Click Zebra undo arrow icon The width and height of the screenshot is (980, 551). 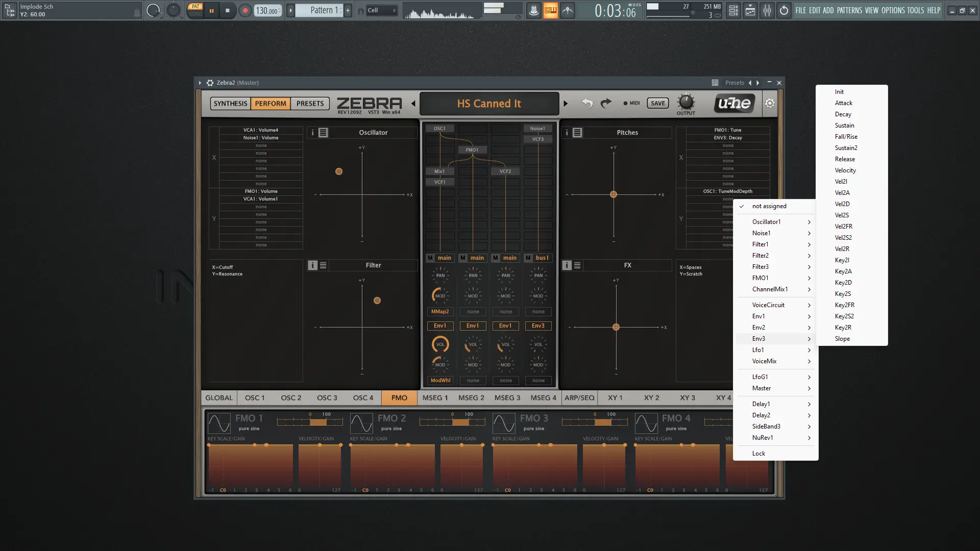pos(587,104)
